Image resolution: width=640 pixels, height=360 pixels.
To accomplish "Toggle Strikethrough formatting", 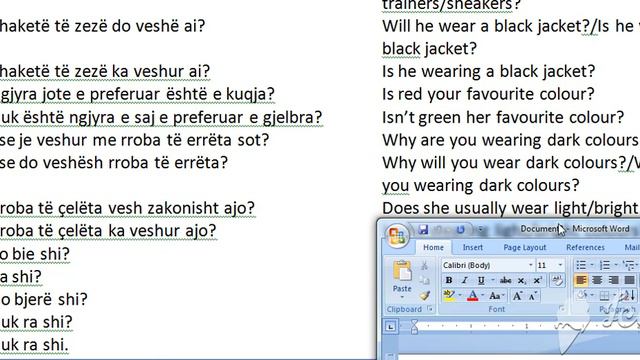I will (505, 280).
